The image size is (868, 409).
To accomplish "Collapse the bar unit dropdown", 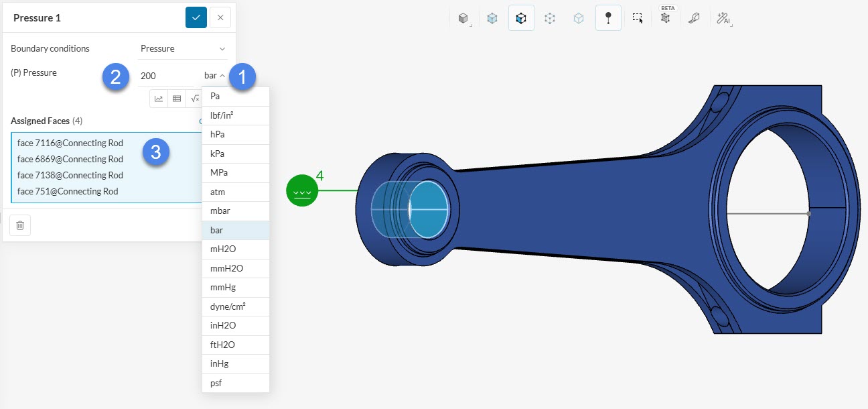I will click(x=214, y=76).
